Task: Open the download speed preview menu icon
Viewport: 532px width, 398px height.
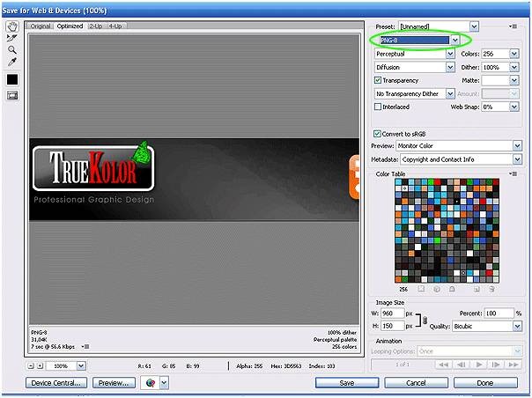Action: [x=85, y=346]
